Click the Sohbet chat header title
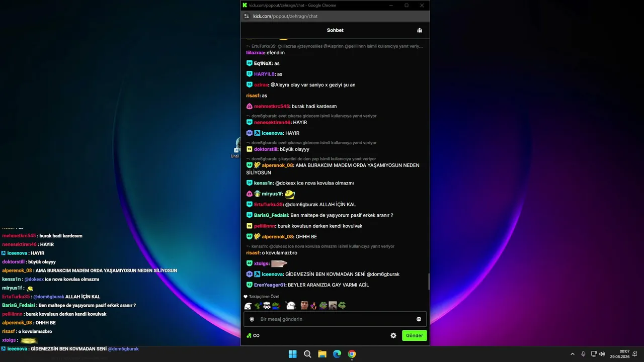Viewport: 644px width, 362px height. coord(335,30)
